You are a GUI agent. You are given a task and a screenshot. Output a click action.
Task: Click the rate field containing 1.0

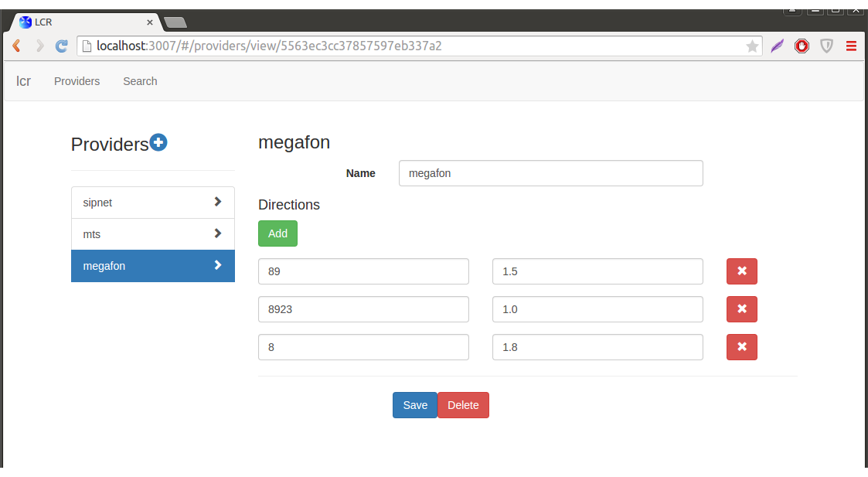pos(597,309)
